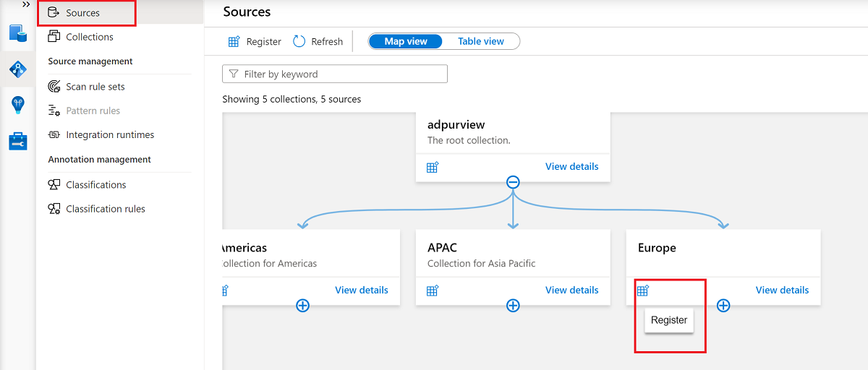Click the Register button in the toolbar
This screenshot has height=370, width=868.
click(255, 41)
